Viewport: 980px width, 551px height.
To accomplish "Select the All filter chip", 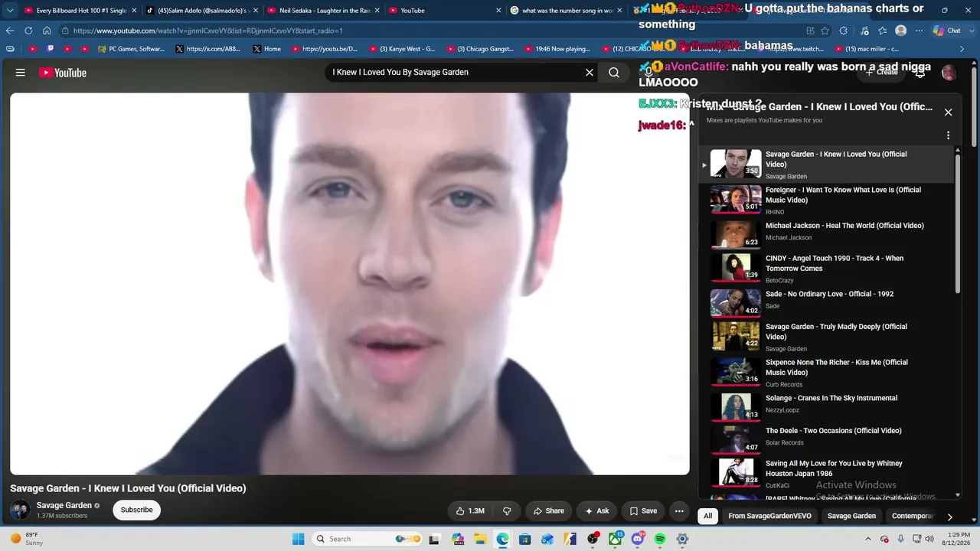I will click(x=708, y=516).
